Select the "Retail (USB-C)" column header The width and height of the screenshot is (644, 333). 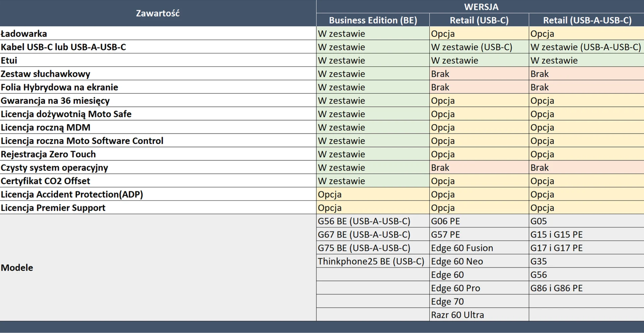(479, 20)
